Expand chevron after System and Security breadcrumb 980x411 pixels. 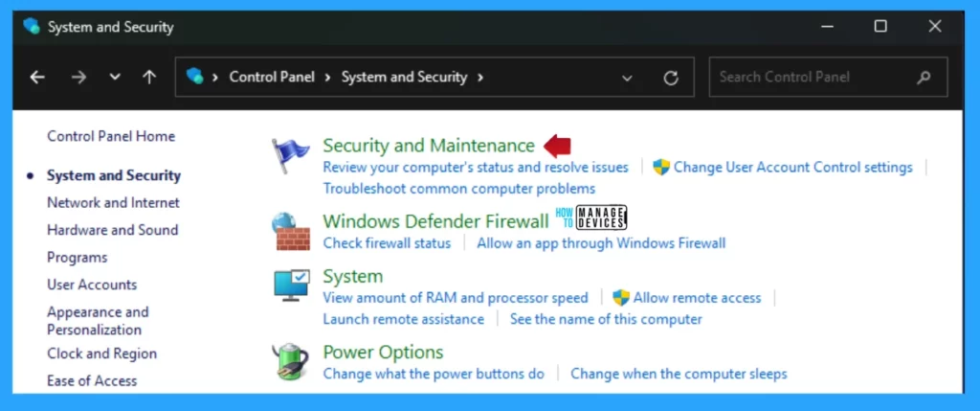tap(480, 78)
